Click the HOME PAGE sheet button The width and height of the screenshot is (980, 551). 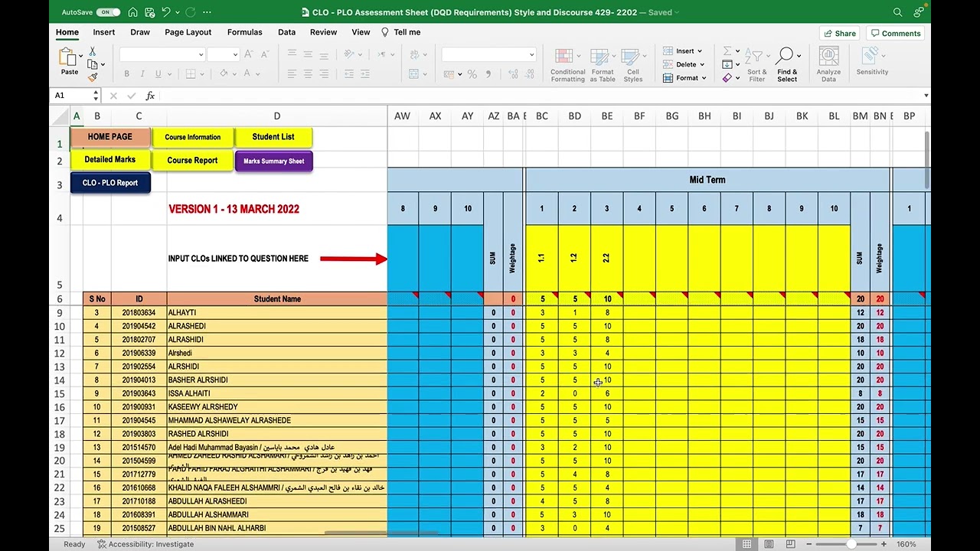tap(109, 137)
